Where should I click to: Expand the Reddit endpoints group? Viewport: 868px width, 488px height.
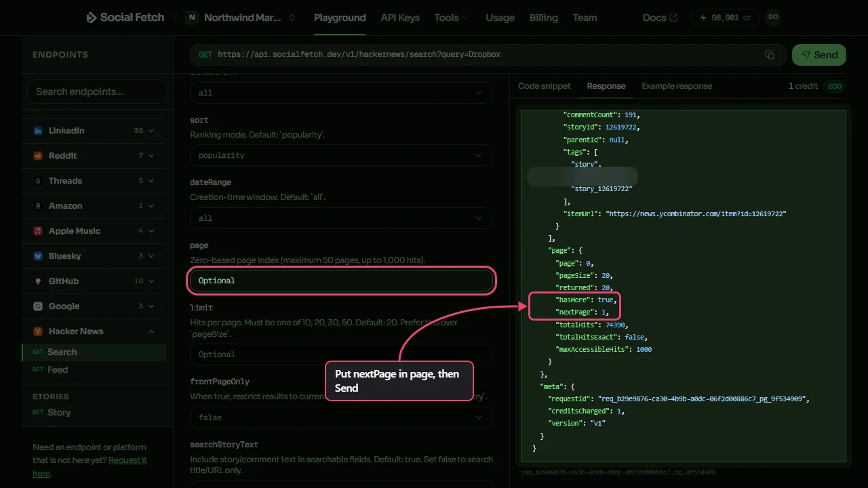[x=94, y=156]
